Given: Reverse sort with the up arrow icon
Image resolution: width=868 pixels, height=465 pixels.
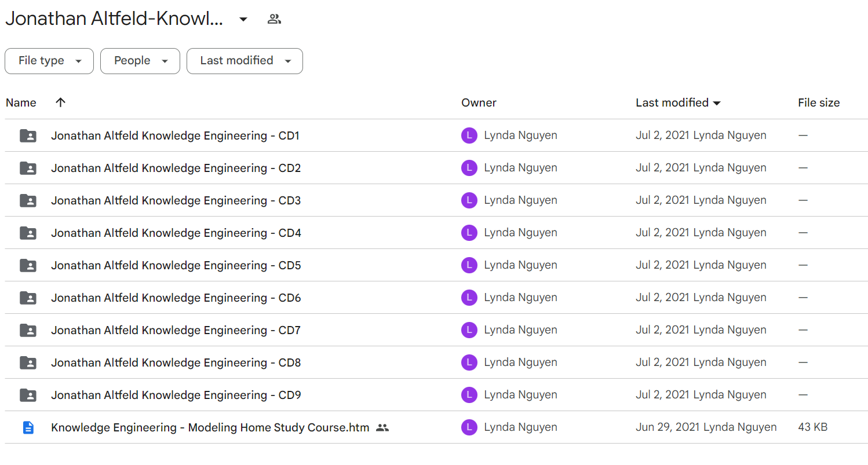Looking at the screenshot, I should 60,102.
